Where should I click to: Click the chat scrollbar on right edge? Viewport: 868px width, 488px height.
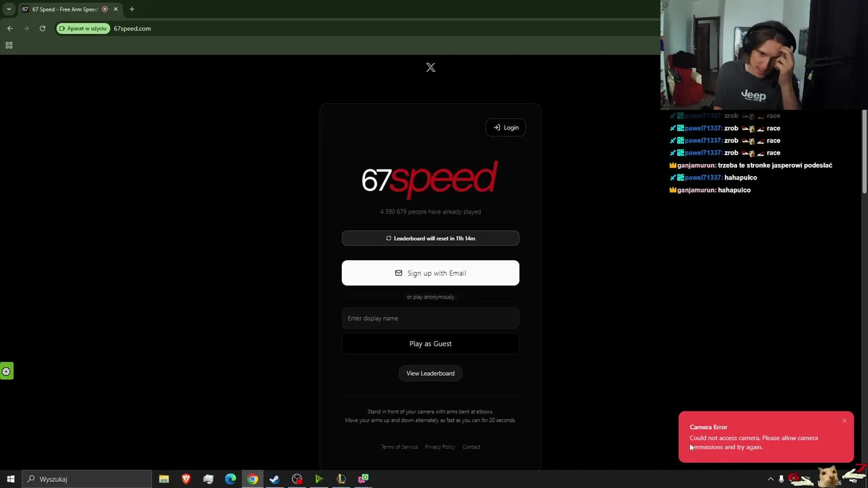865,150
